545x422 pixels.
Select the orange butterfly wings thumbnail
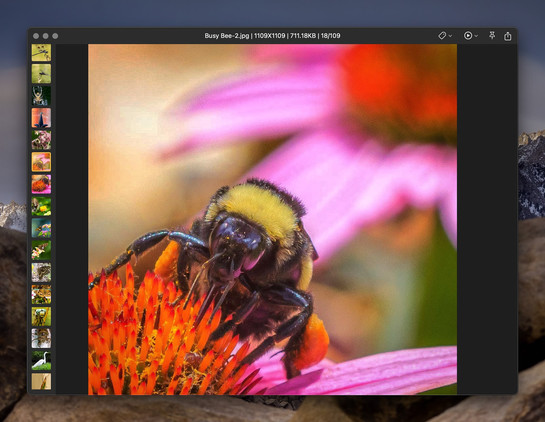pyautogui.click(x=41, y=294)
